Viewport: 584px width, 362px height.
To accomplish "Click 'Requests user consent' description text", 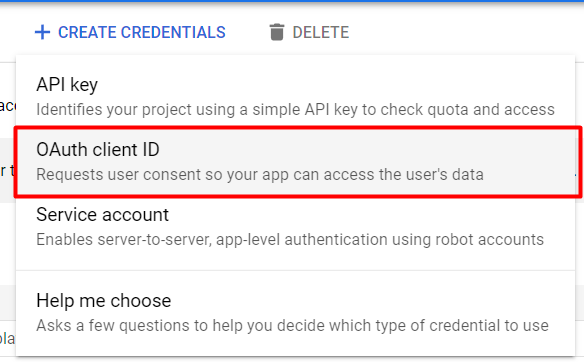I will point(260,174).
